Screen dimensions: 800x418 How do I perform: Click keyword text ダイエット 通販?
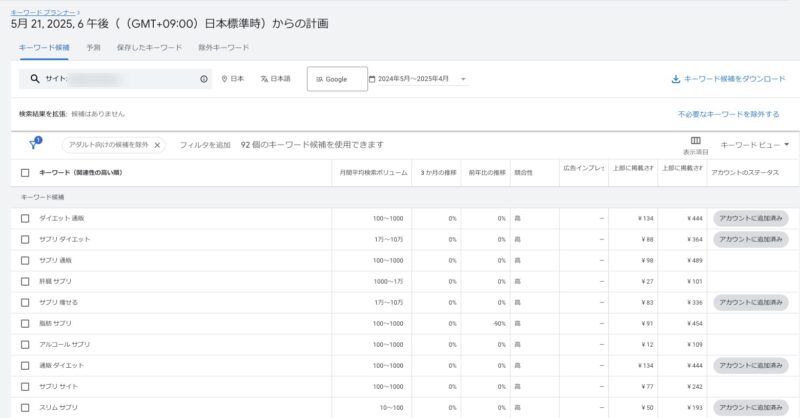pos(62,218)
